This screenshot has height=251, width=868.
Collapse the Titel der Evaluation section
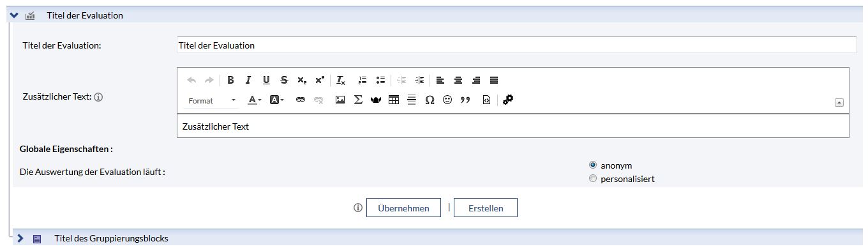point(14,15)
